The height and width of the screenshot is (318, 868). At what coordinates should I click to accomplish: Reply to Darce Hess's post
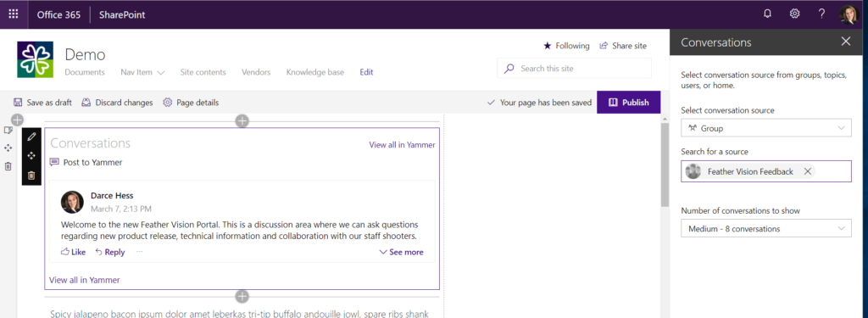coord(109,252)
